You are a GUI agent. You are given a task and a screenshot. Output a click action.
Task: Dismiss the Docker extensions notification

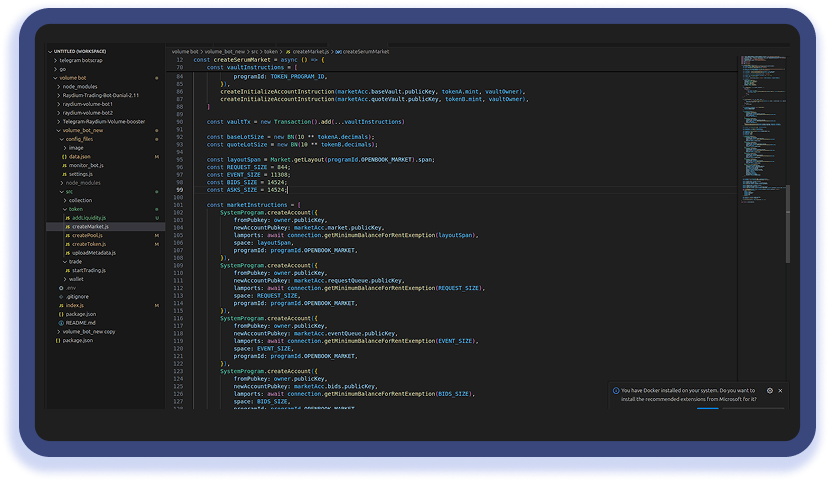pos(780,391)
